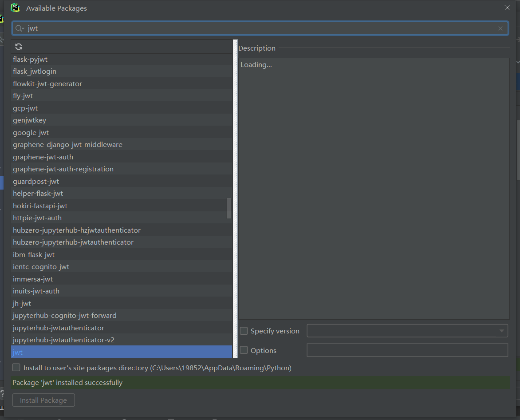
Task: Select hubzero-jupyterhub-jwtauthenticator package
Action: tap(122, 242)
